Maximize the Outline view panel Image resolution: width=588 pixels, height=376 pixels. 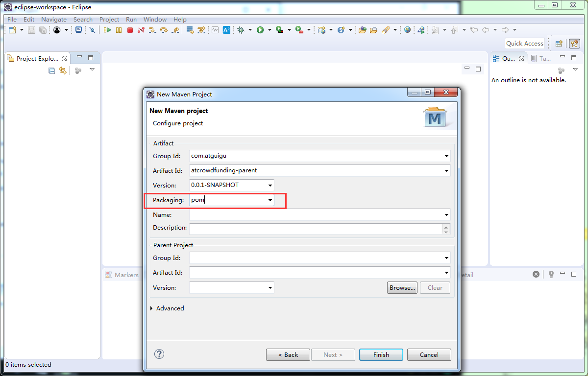574,58
